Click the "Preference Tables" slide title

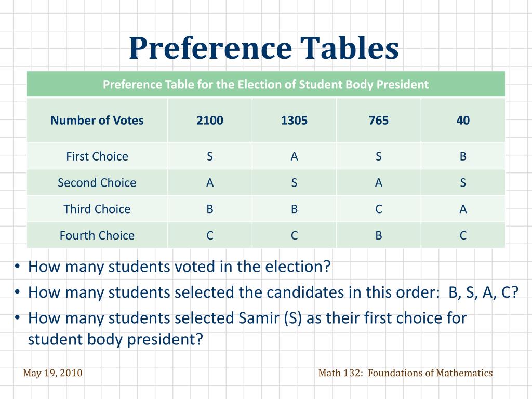coord(264,48)
